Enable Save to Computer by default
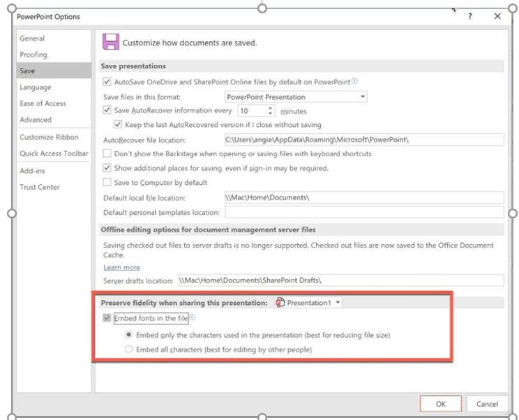Image resolution: width=519 pixels, height=420 pixels. [107, 182]
